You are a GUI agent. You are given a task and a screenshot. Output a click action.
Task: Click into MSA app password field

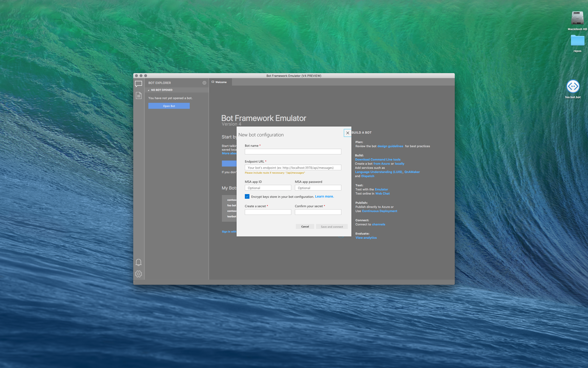pos(318,188)
